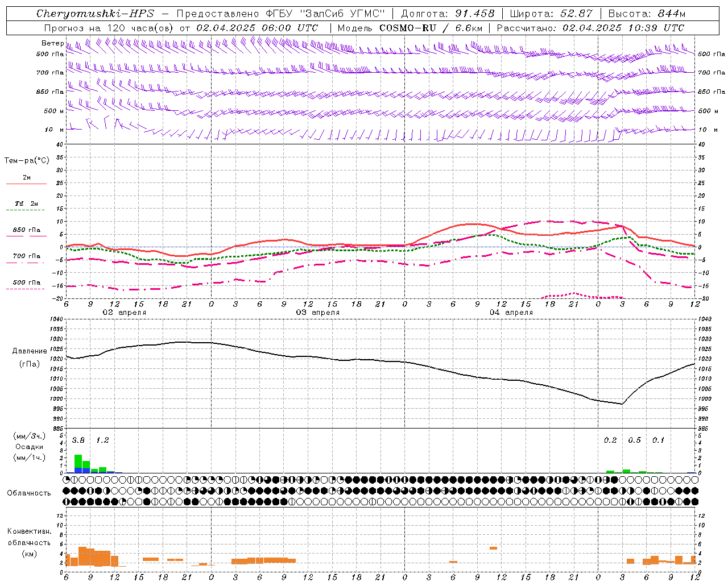Click the (км) unit label
The height and width of the screenshot is (582, 728).
(29, 554)
